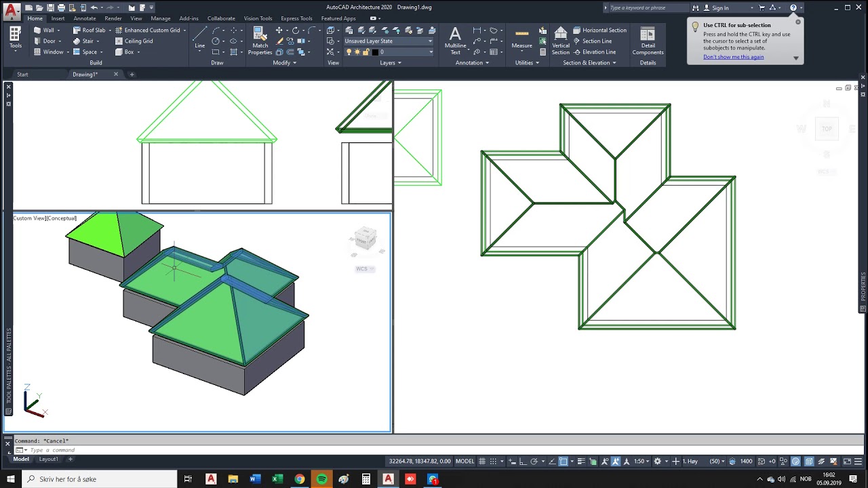Toggle object snap in status bar
868x488 pixels.
tap(564, 462)
